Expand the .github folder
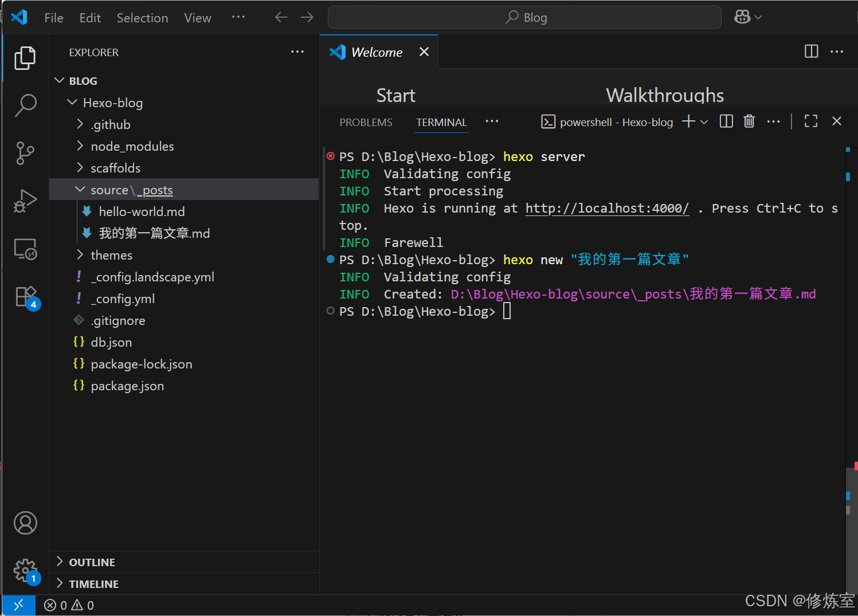The height and width of the screenshot is (616, 858). coord(80,124)
